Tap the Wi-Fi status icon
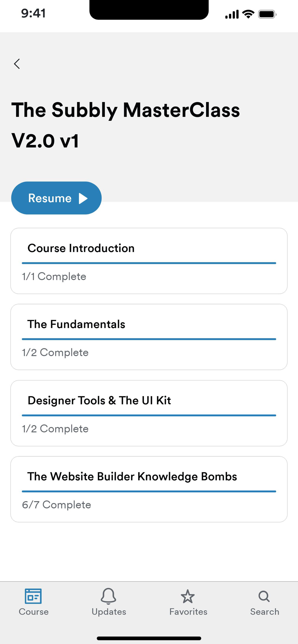Viewport: 298px width, 644px height. (248, 14)
